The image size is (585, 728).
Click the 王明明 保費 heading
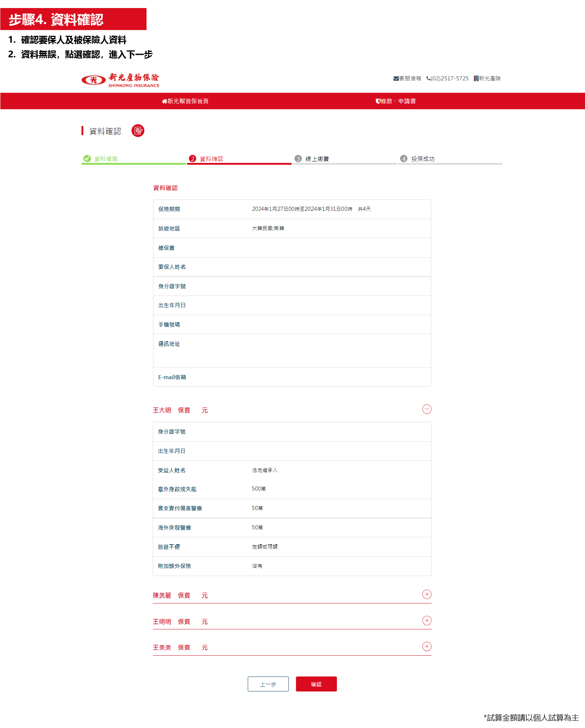point(180,622)
